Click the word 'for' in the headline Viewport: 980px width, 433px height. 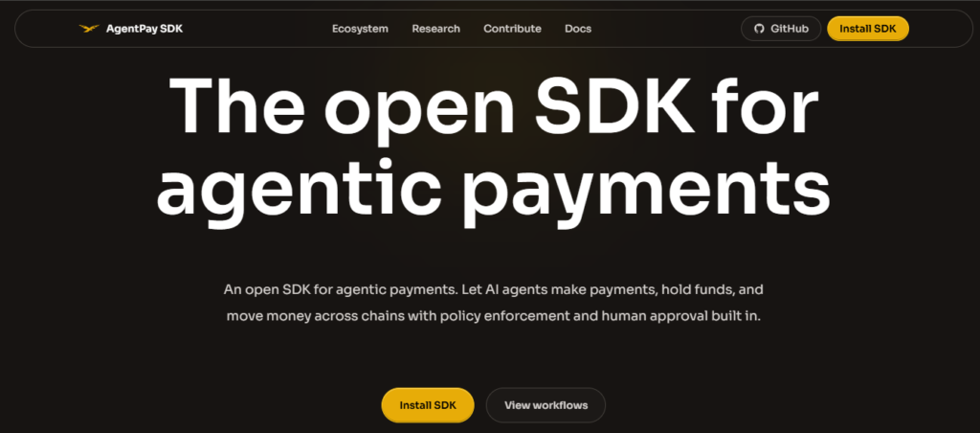(768, 103)
